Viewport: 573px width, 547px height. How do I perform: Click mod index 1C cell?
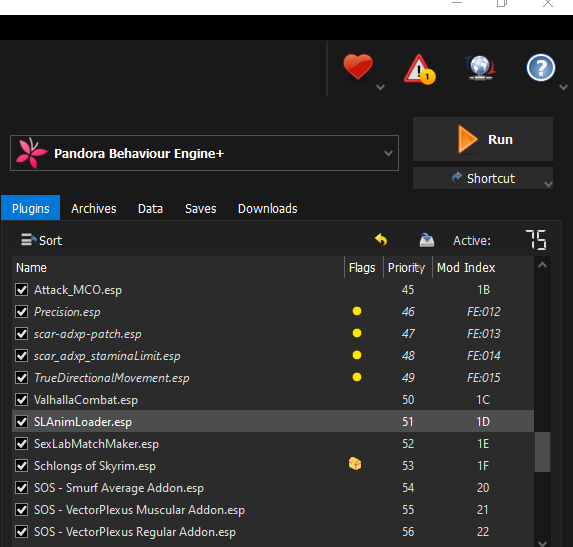(x=483, y=400)
